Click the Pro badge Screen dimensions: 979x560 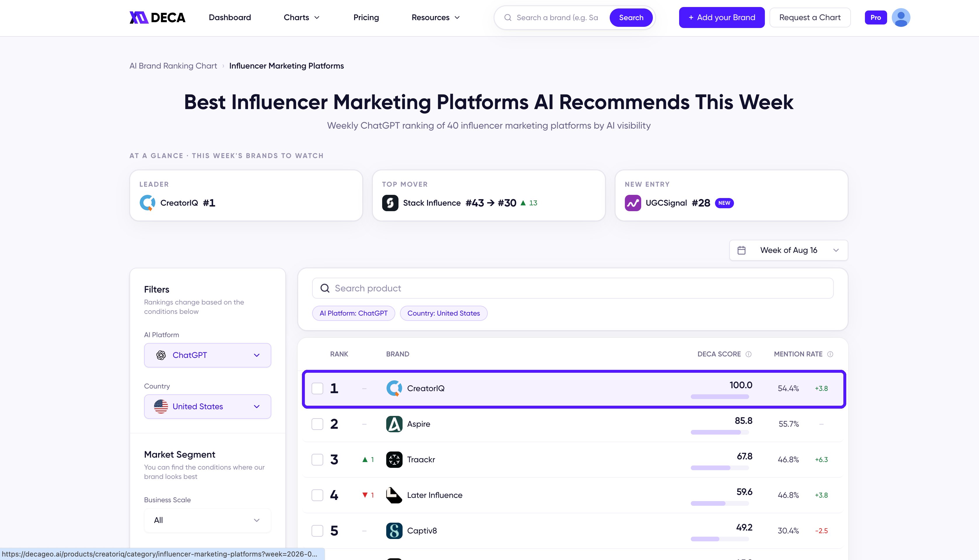pyautogui.click(x=876, y=18)
